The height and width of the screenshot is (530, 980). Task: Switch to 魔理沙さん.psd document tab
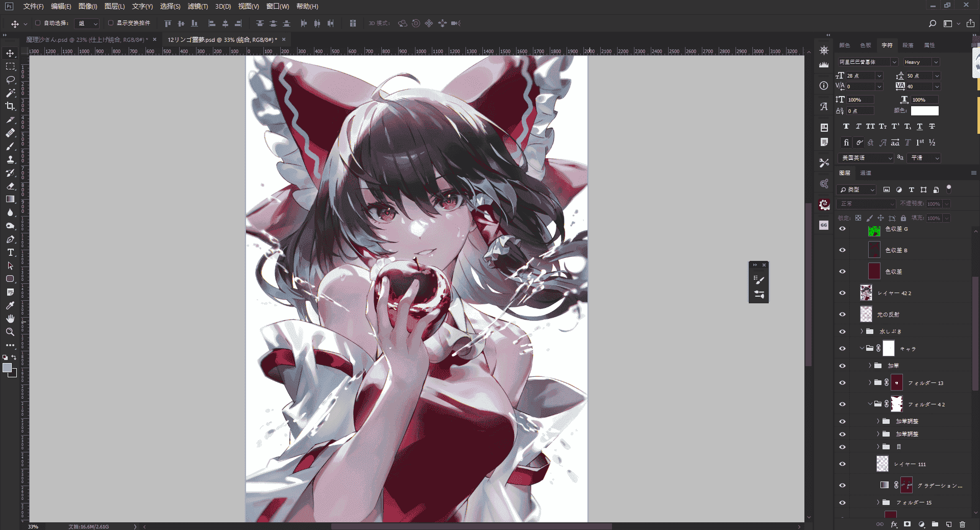[87, 39]
